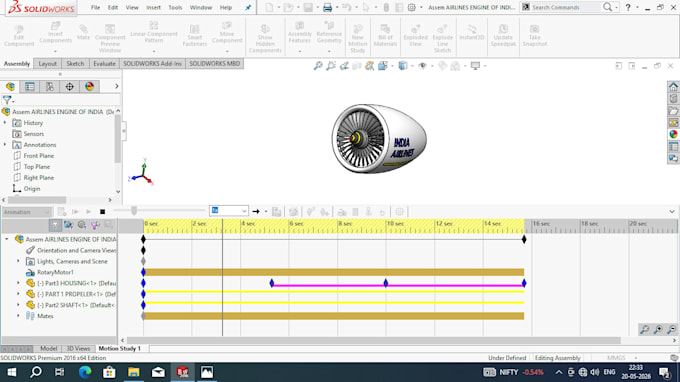Open the Animation study type dropdown
Image resolution: width=680 pixels, height=382 pixels.
click(x=26, y=212)
